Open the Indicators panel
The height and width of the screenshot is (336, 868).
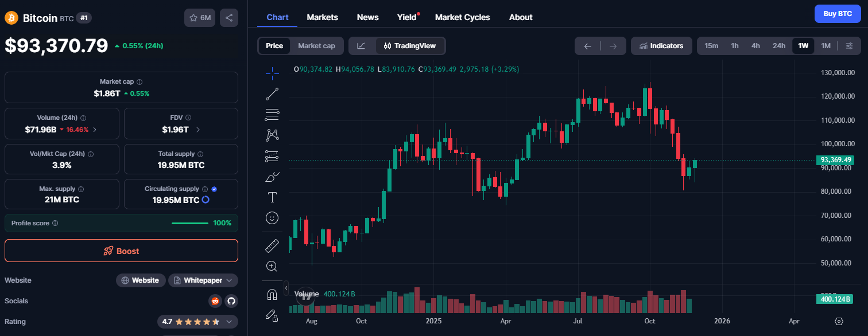click(661, 46)
